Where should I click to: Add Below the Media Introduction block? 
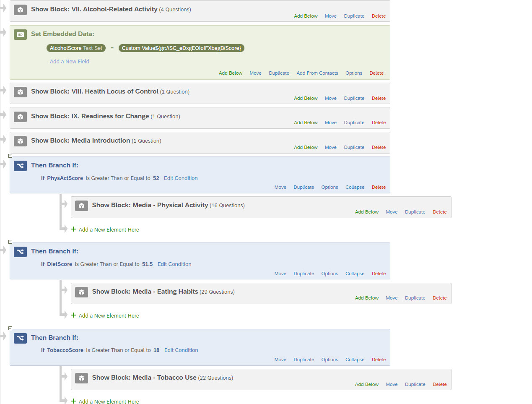(306, 148)
